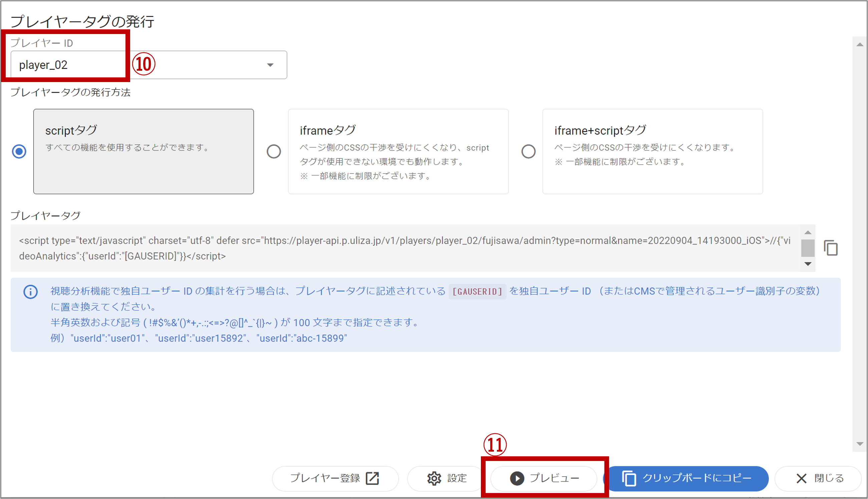868x499 pixels.
Task: Click the [GAUSERID] code label
Action: 477,292
